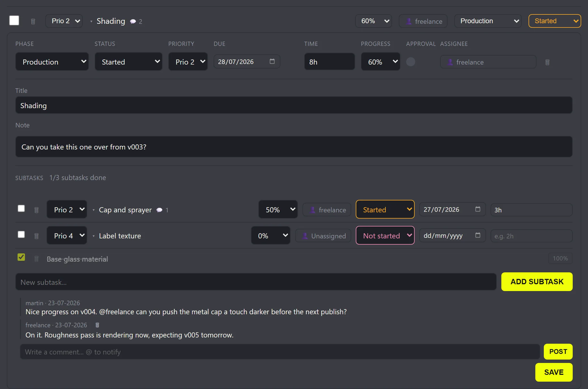Click the Cap and sprayer subtask title

125,210
